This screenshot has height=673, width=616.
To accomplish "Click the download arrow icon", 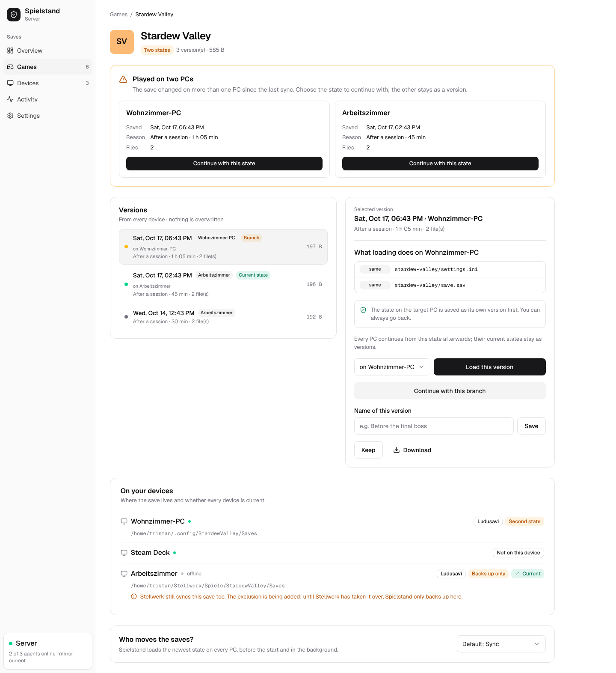I will (397, 450).
